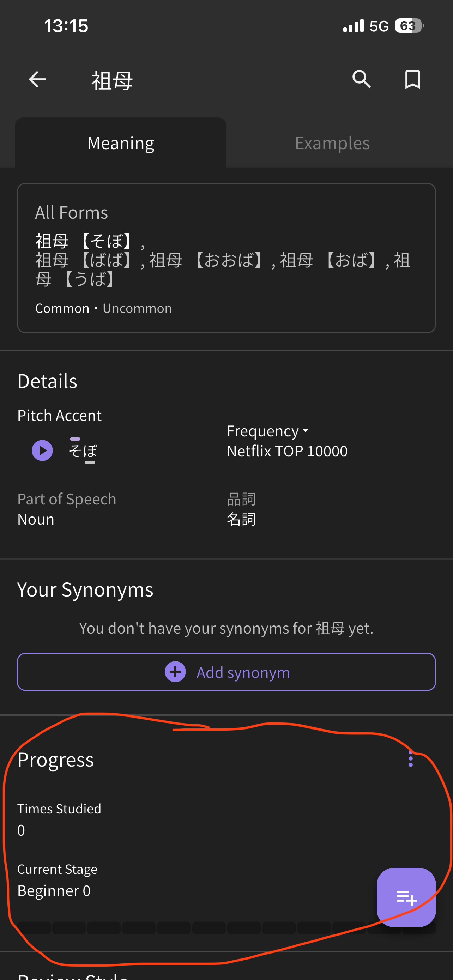453x980 pixels.
Task: Tap the Netflix TOP 10000 frequency value
Action: pyautogui.click(x=287, y=451)
